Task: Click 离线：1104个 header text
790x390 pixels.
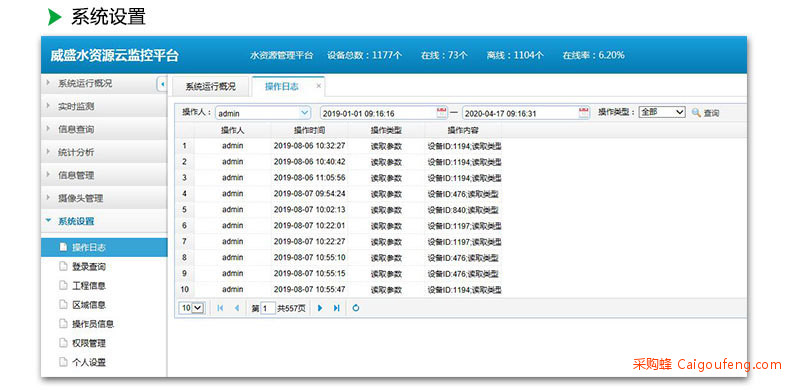Action: click(x=515, y=55)
